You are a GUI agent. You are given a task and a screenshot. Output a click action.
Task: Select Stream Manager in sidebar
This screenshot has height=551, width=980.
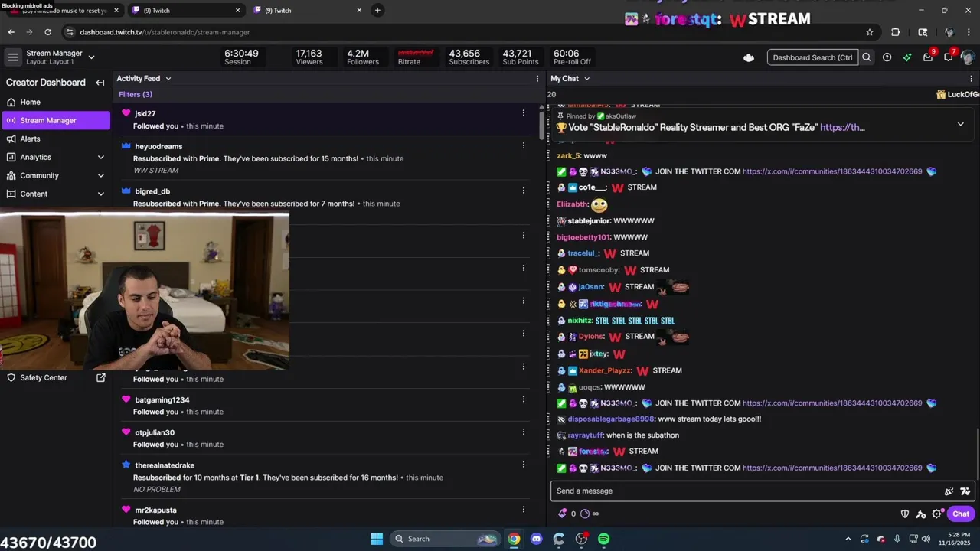(55, 120)
